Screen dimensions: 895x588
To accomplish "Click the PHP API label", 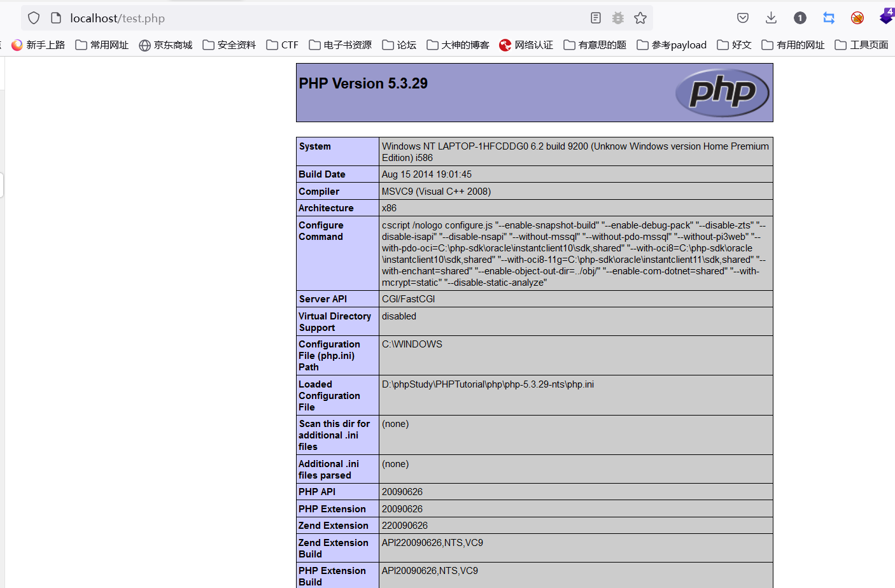I will tap(317, 492).
